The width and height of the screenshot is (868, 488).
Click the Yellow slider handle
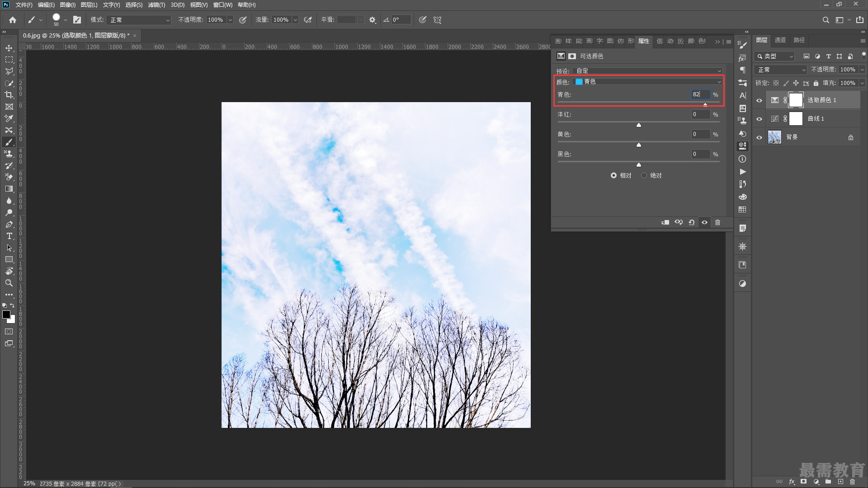(639, 145)
